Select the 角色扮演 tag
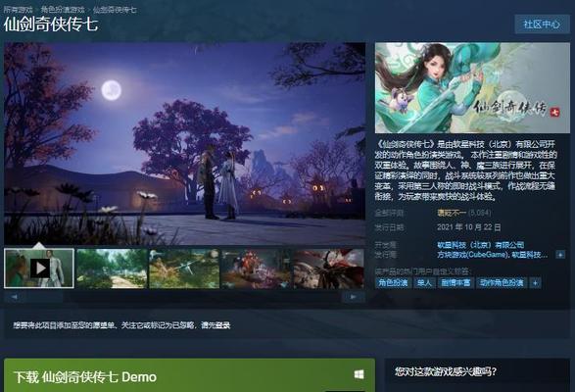The height and width of the screenshot is (392, 575). (393, 282)
